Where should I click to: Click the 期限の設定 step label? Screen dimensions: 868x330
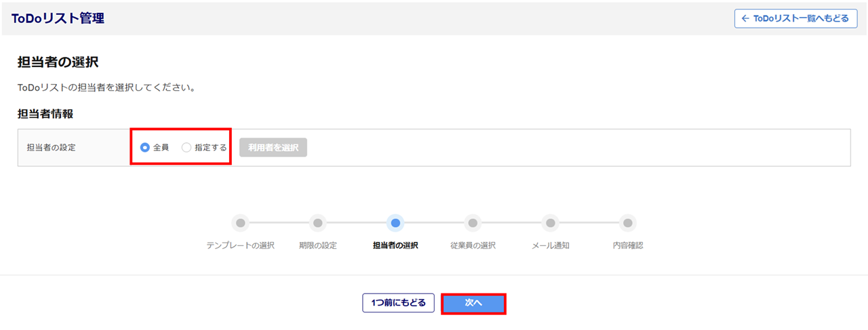pos(318,245)
